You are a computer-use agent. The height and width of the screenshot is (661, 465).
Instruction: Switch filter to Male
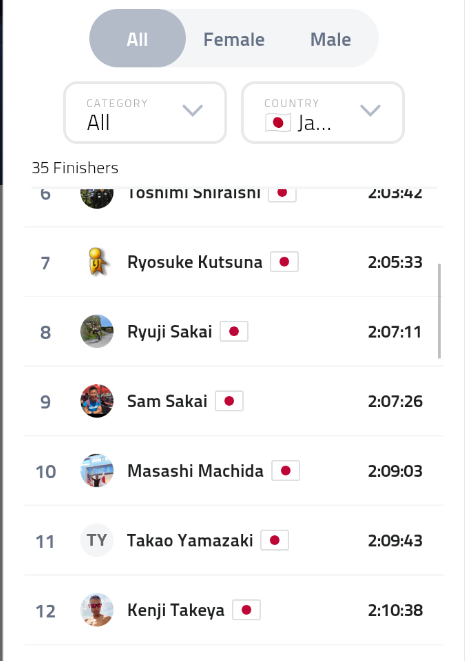point(331,40)
